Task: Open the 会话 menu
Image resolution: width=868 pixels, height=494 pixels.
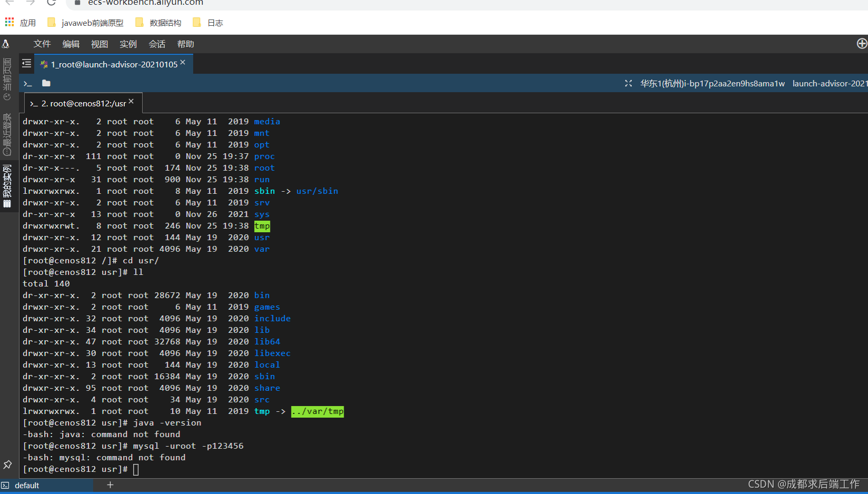Action: coord(157,44)
